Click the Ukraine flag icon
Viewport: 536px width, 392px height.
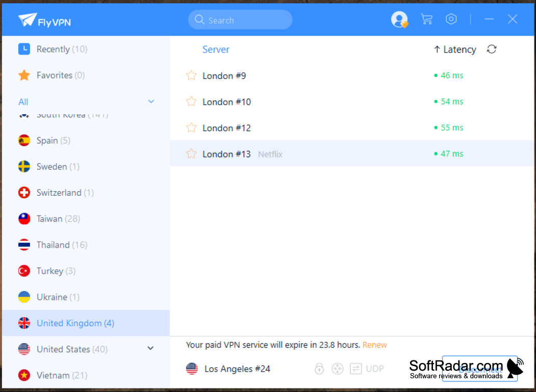(x=24, y=297)
